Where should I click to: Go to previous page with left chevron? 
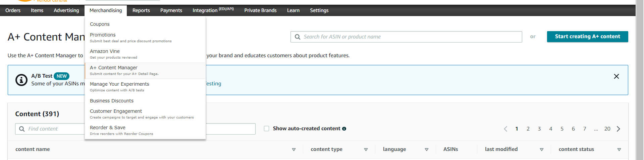505,129
